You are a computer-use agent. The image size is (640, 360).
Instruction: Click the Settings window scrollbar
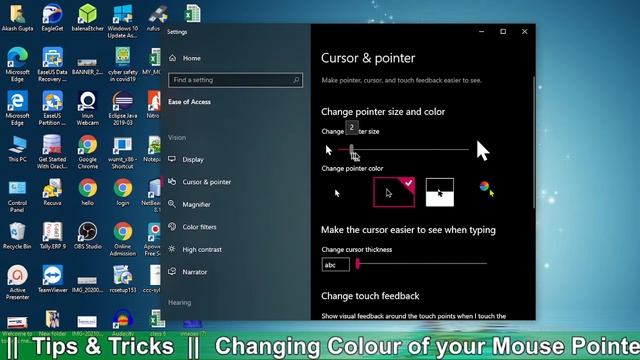(533, 143)
